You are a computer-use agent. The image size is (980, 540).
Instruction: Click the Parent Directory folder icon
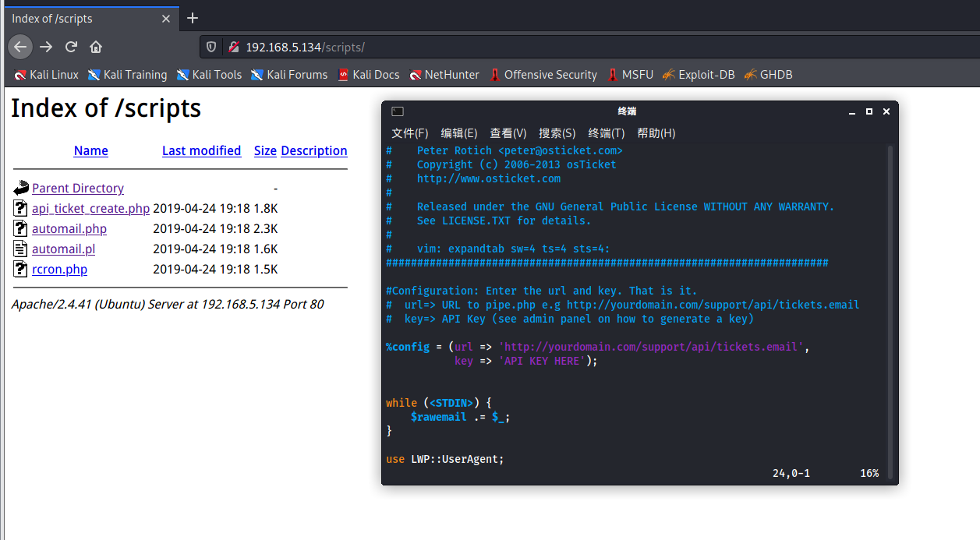[21, 188]
